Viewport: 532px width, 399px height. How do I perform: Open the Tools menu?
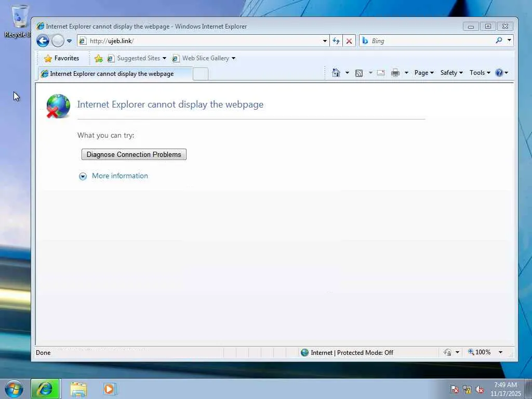click(480, 73)
